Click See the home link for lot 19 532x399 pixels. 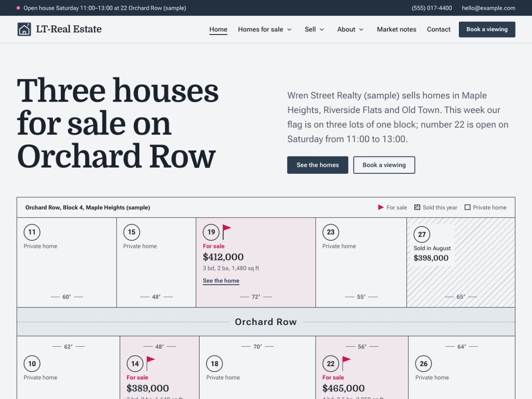(221, 281)
